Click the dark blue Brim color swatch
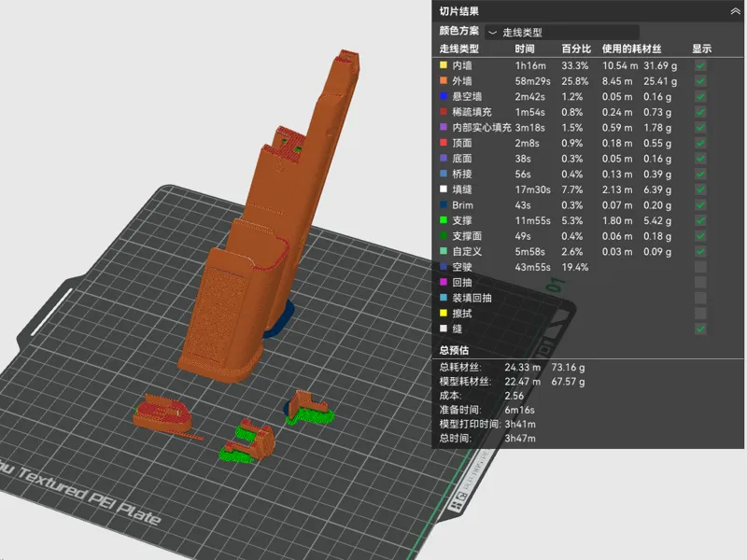 [444, 204]
